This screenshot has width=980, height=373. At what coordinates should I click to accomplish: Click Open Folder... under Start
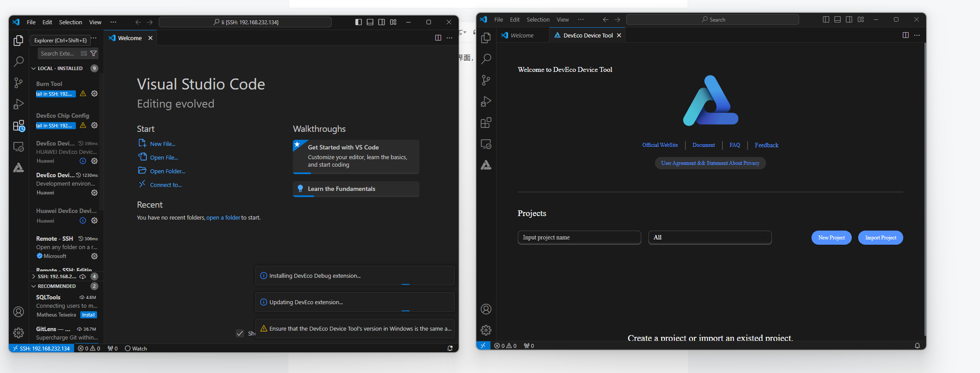click(x=168, y=171)
